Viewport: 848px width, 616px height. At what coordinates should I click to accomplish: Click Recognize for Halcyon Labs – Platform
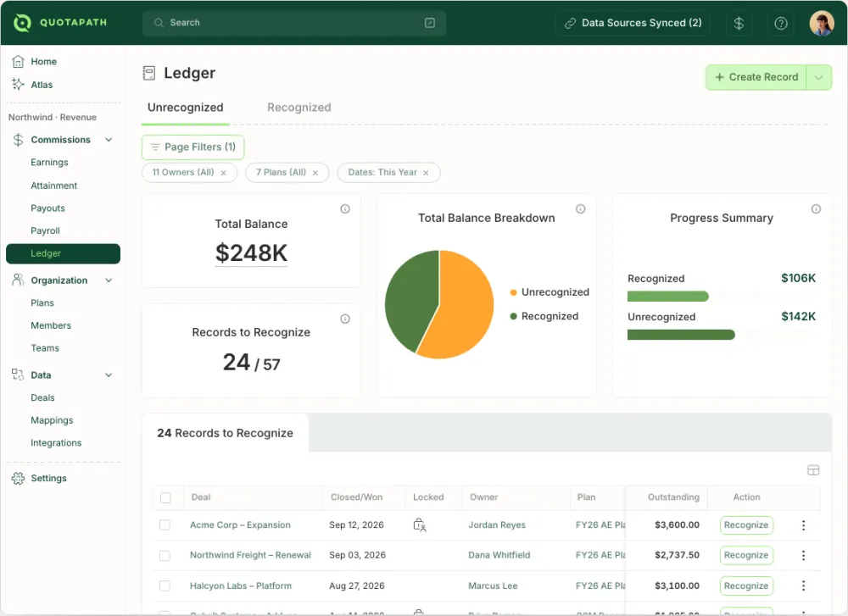(746, 585)
